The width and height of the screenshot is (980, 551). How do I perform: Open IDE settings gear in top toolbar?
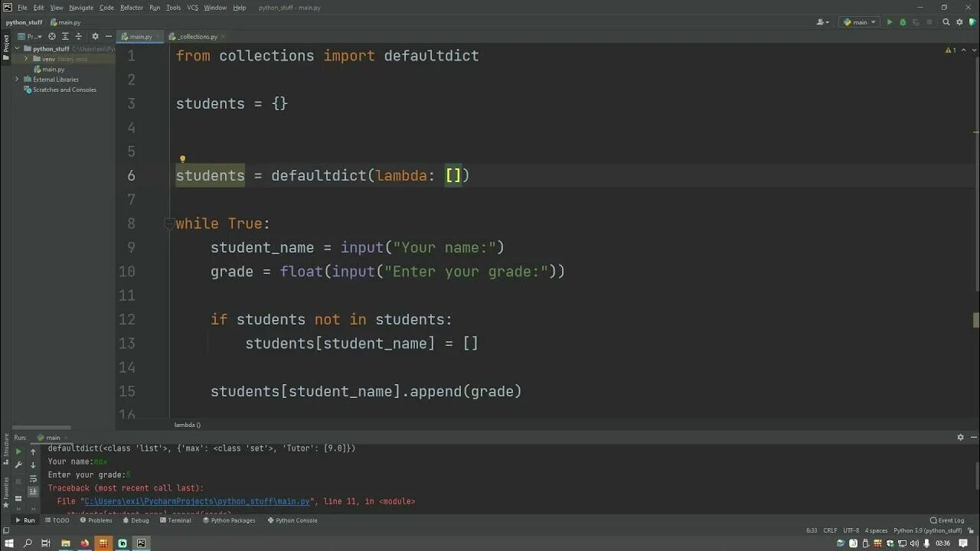[x=959, y=22]
